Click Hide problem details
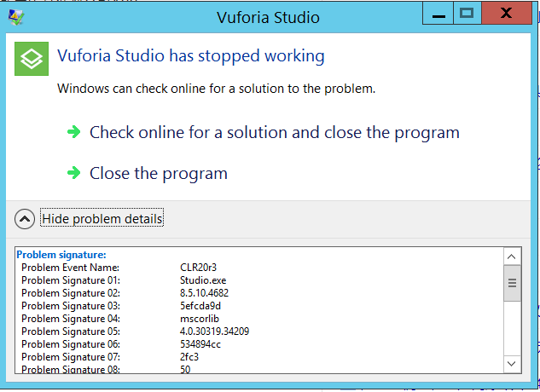 pyautogui.click(x=102, y=219)
